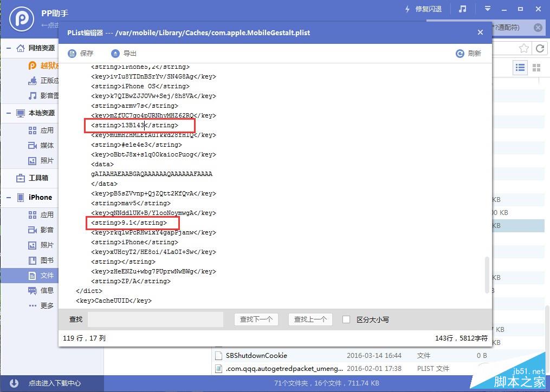Collapse the iPhone device tree section
Image resolution: width=550 pixels, height=392 pixels.
[x=9, y=198]
